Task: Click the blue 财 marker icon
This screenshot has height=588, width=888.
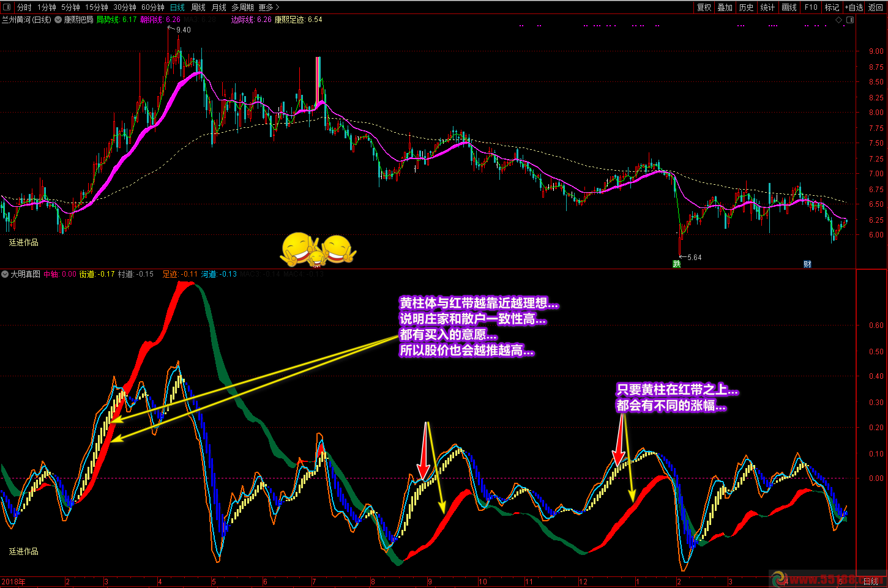Action: tap(807, 264)
